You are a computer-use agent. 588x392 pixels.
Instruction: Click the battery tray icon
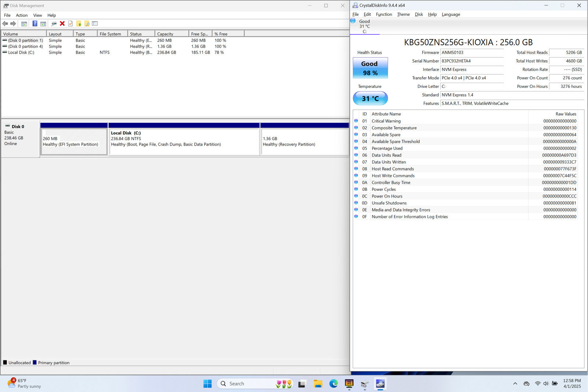click(555, 384)
